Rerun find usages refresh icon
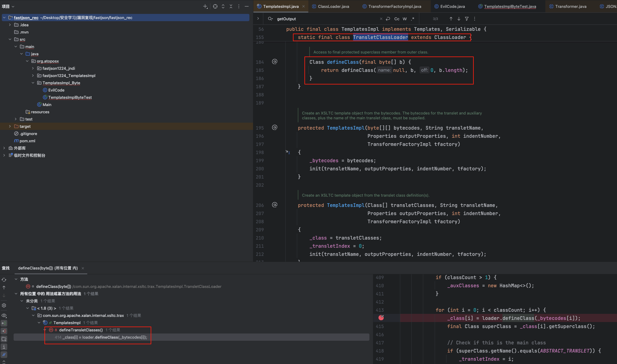617x364 pixels. click(x=4, y=280)
